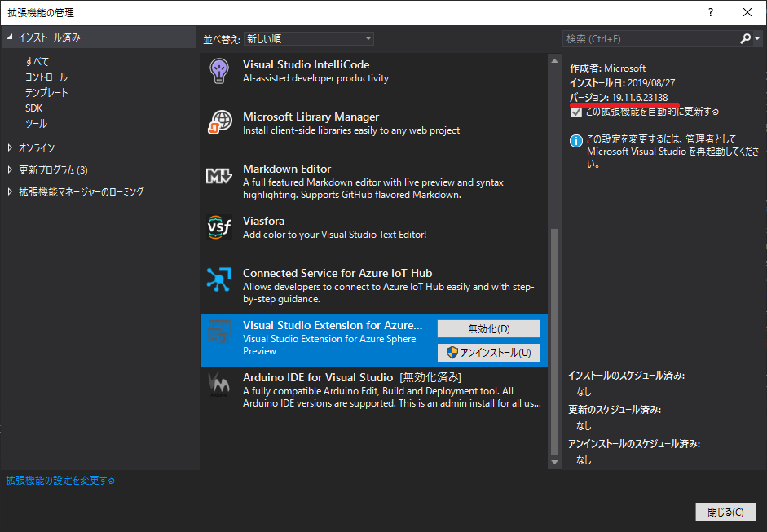Expand the オンライン category
The height and width of the screenshot is (532, 767).
click(x=10, y=147)
